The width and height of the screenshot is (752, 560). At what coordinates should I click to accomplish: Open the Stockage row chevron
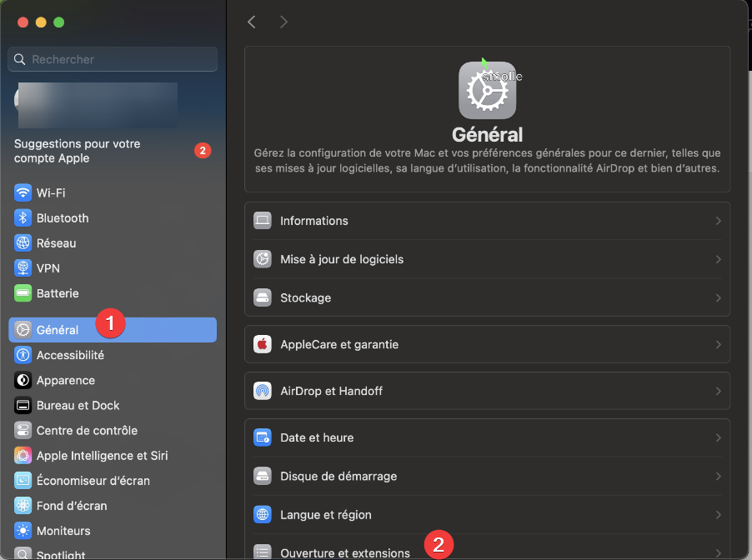718,297
